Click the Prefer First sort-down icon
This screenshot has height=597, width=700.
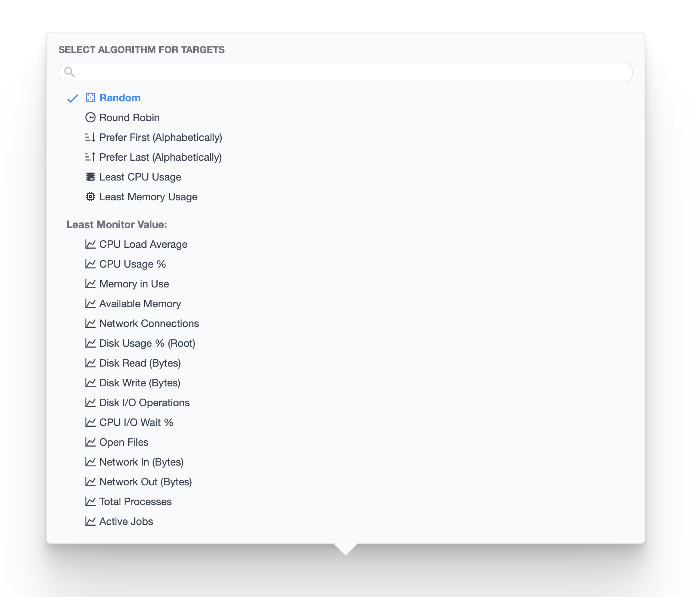[90, 137]
